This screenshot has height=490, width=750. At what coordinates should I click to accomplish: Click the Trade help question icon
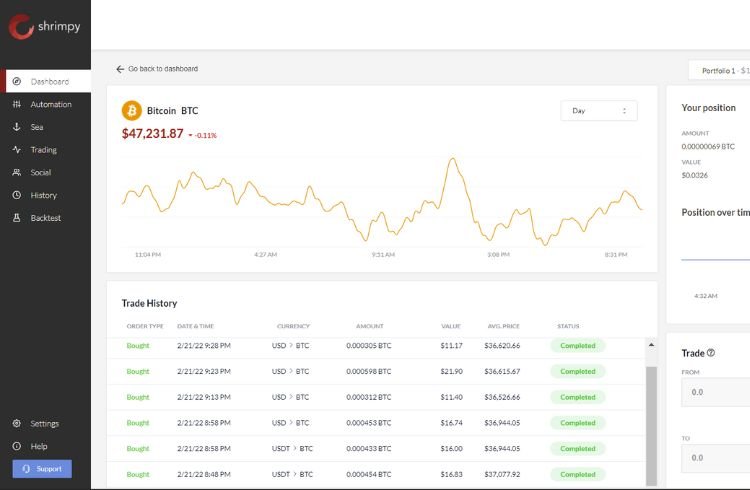pos(711,353)
